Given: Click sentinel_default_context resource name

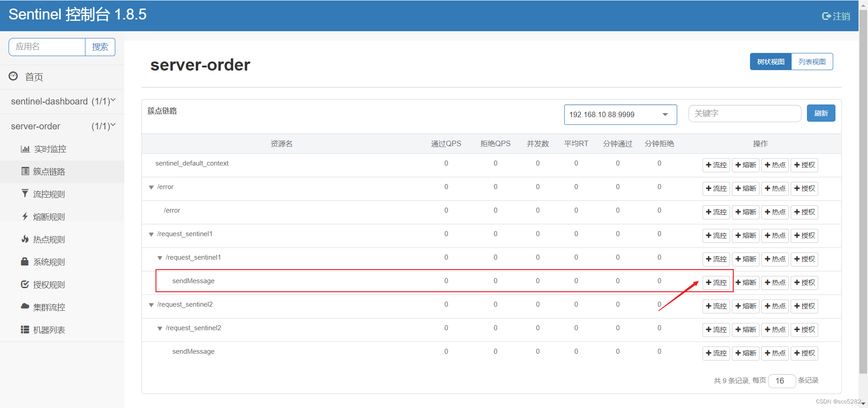Looking at the screenshot, I should point(192,163).
